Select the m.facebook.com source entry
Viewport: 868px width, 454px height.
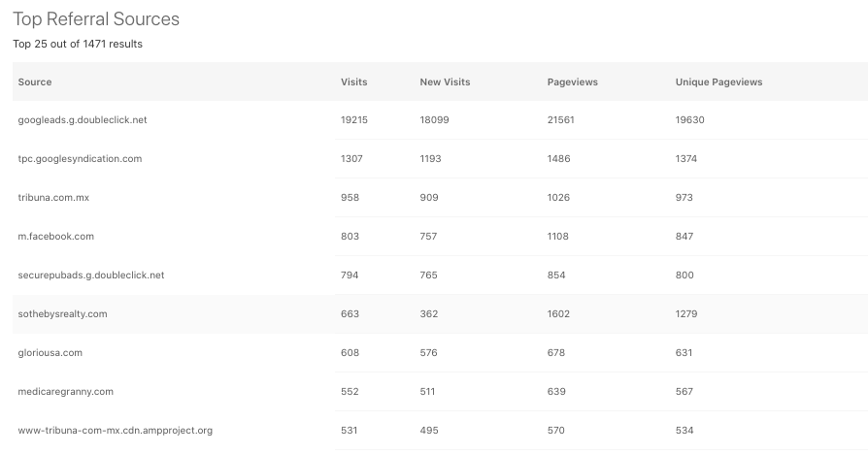pyautogui.click(x=55, y=236)
